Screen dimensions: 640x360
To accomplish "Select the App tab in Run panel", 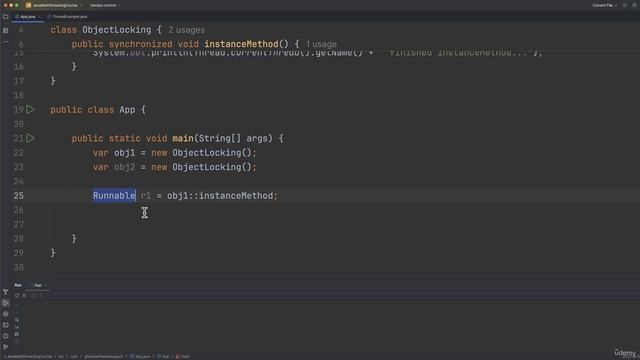I will pyautogui.click(x=38, y=285).
